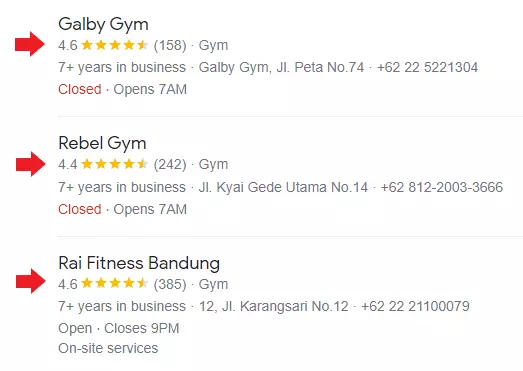Click the star rating icons for Rebel Gym
Image resolution: width=523 pixels, height=371 pixels.
114,164
